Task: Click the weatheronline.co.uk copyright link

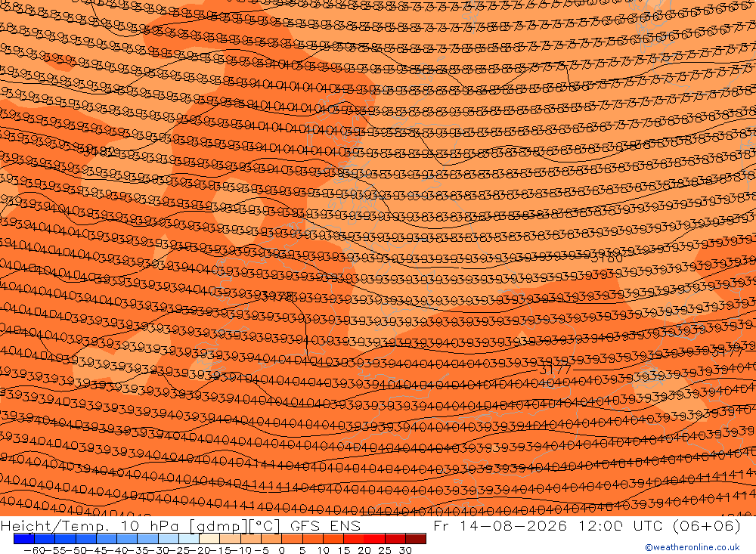Action: tap(692, 547)
